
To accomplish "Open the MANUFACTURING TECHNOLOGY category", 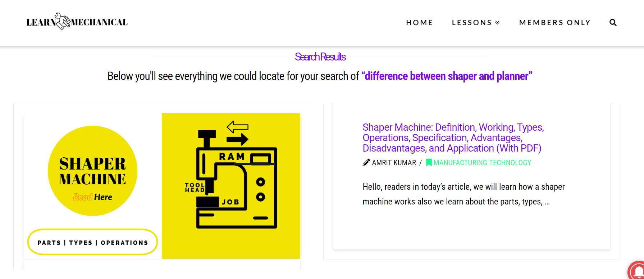I will click(x=482, y=163).
